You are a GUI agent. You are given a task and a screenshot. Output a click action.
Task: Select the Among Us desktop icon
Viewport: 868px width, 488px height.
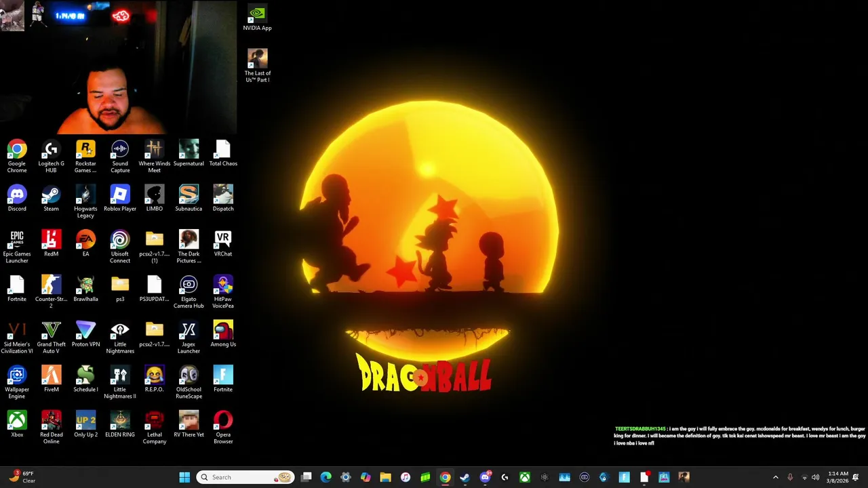pyautogui.click(x=223, y=334)
